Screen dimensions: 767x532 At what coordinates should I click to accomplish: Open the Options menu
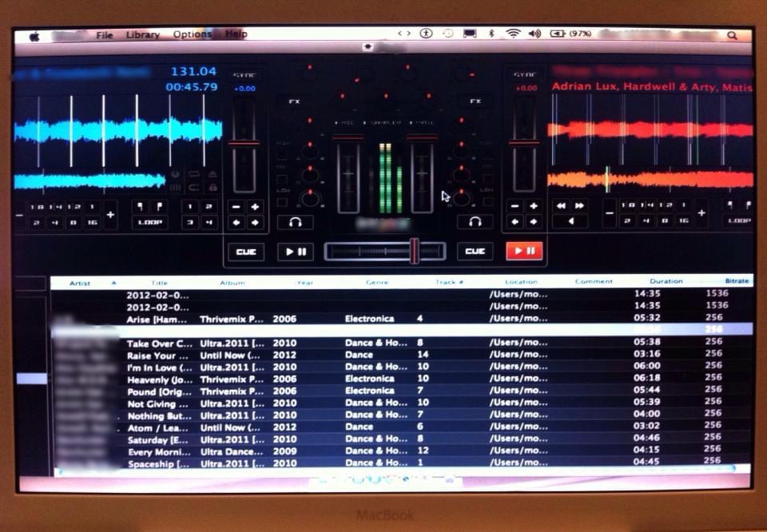[x=192, y=34]
